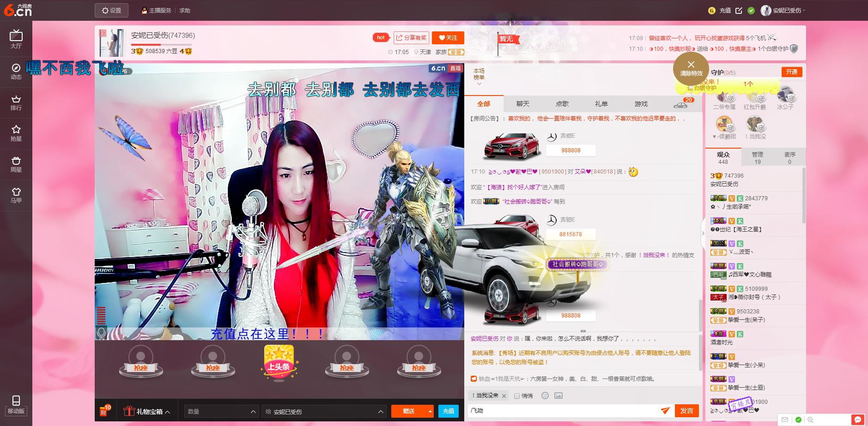Click the blue 充值 recharge button
Viewport: 868px width, 426px height.
point(448,411)
